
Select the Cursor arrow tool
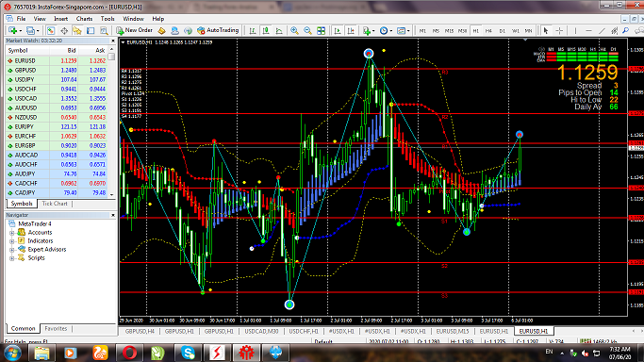pyautogui.click(x=545, y=31)
